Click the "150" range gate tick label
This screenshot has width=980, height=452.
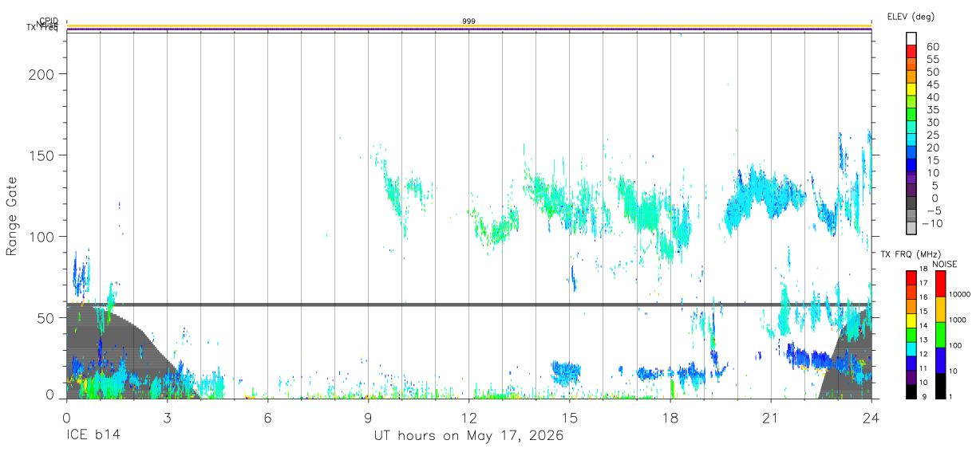(x=43, y=155)
